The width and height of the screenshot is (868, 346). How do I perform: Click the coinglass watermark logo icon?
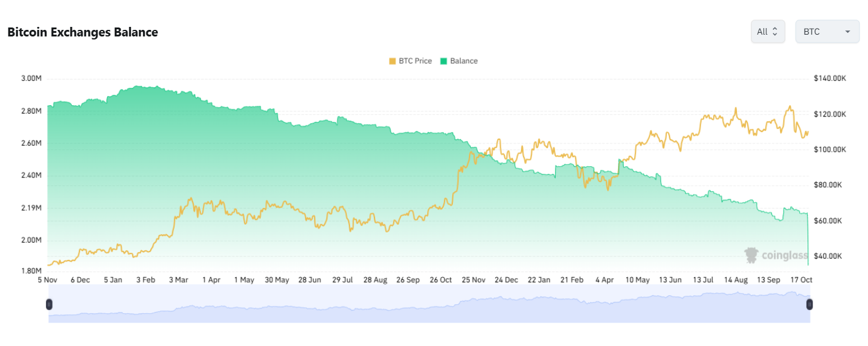(x=751, y=256)
